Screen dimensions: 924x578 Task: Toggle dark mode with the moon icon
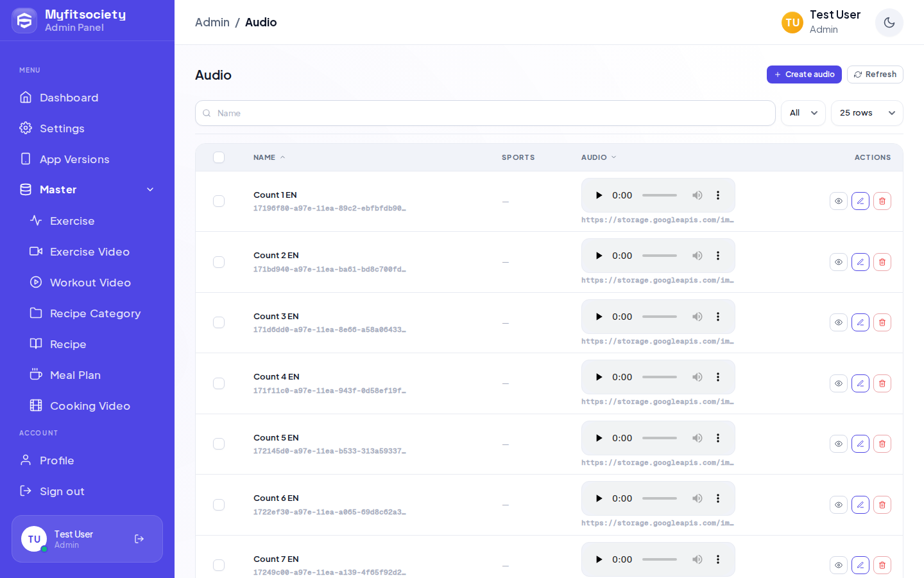coord(889,22)
